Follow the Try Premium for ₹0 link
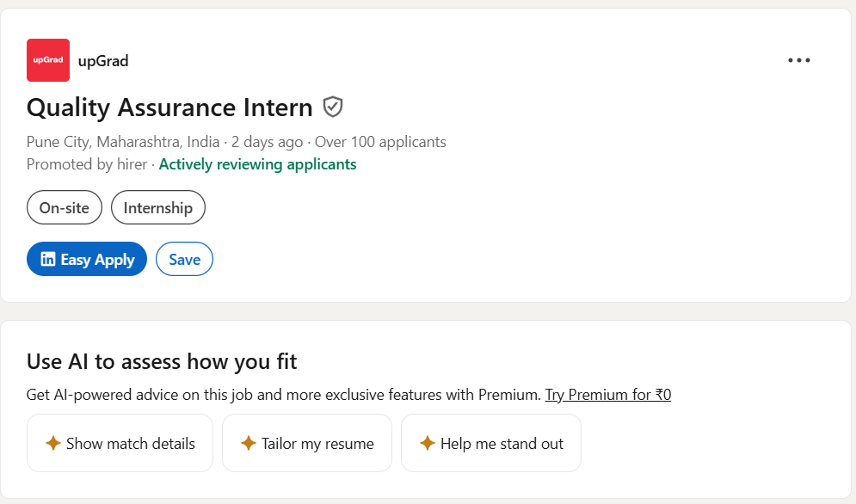856x504 pixels. pyautogui.click(x=608, y=395)
